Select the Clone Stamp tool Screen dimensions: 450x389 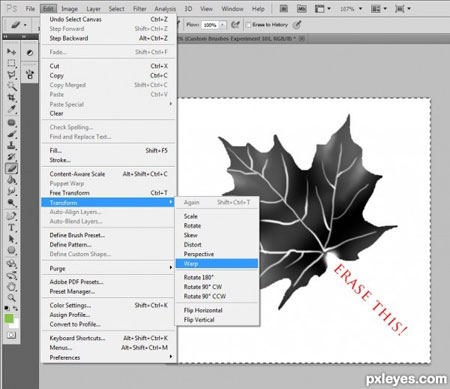11,145
